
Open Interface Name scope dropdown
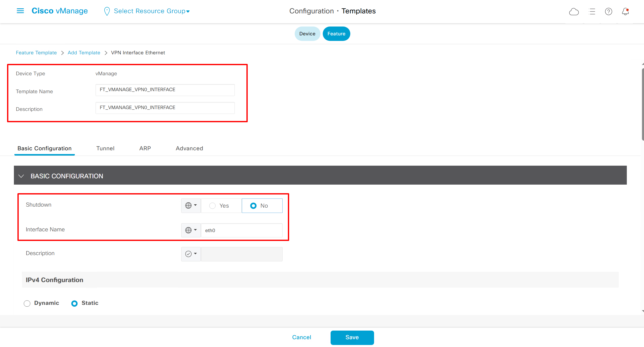[191, 230]
